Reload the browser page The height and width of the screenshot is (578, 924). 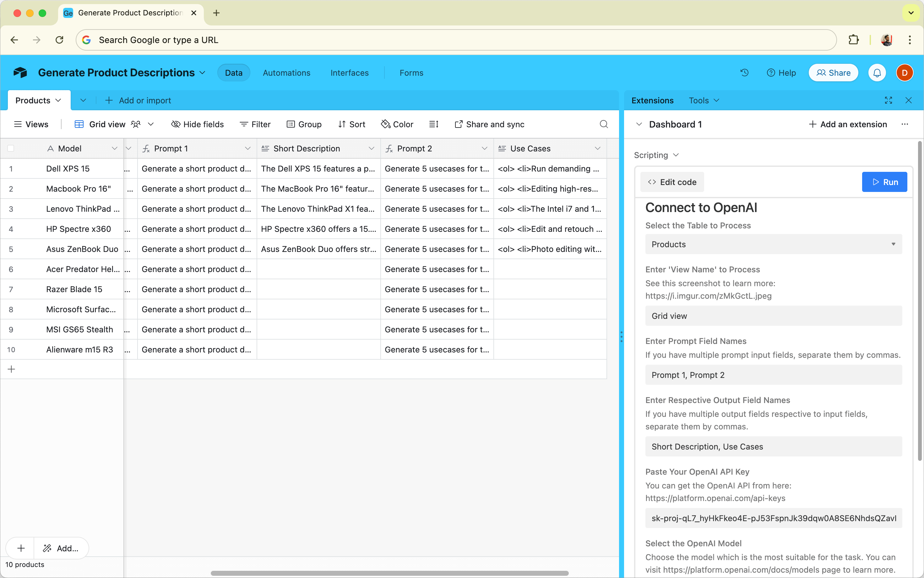59,40
